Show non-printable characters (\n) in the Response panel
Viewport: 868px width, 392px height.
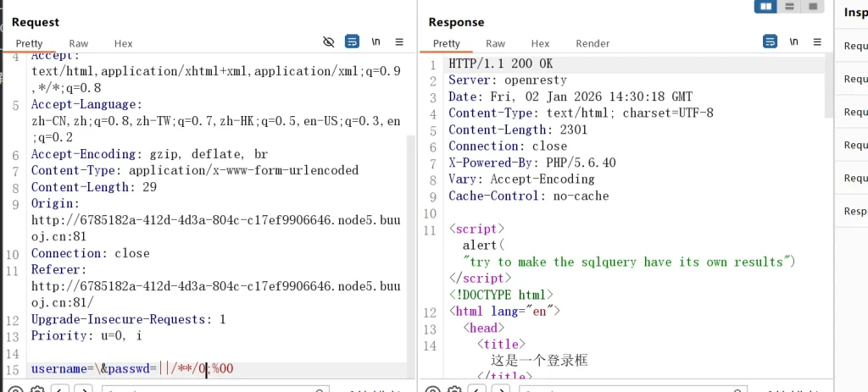(x=793, y=41)
